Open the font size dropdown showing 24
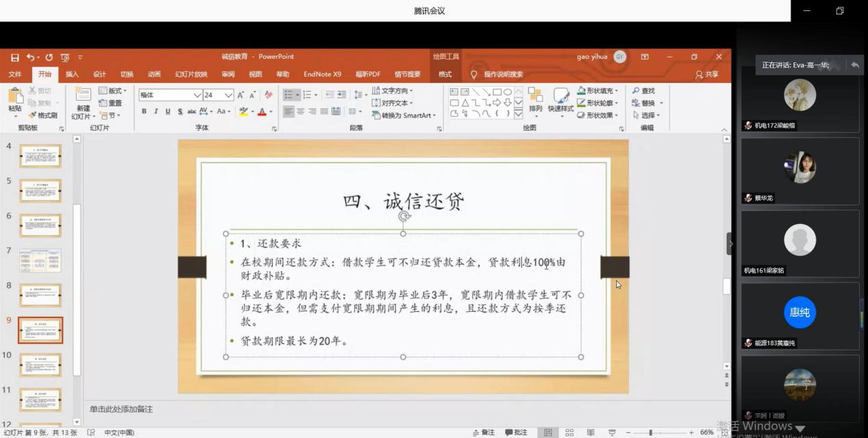Image resolution: width=868 pixels, height=438 pixels. tap(227, 95)
